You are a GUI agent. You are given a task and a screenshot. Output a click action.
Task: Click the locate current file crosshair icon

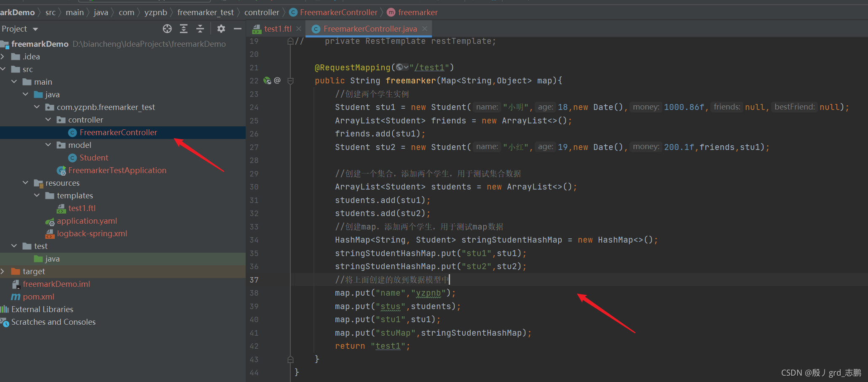coord(167,29)
